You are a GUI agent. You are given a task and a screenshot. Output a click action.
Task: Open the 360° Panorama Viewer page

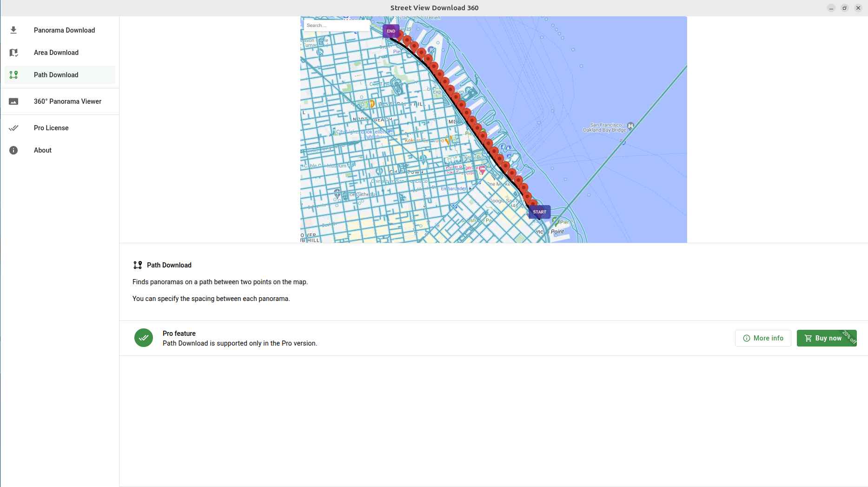point(67,101)
